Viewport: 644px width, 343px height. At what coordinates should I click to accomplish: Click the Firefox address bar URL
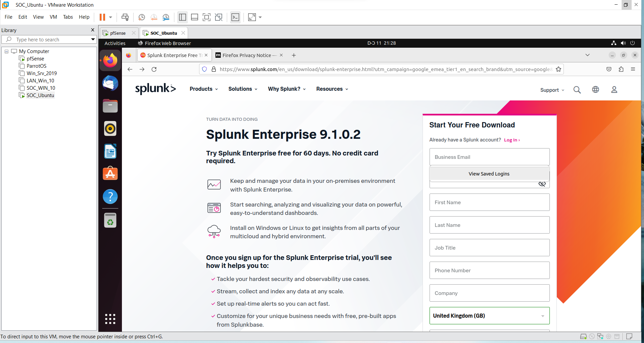[x=386, y=69]
